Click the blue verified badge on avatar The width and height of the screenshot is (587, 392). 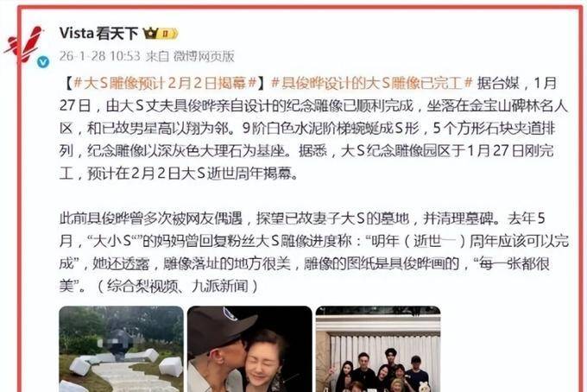pyautogui.click(x=43, y=62)
